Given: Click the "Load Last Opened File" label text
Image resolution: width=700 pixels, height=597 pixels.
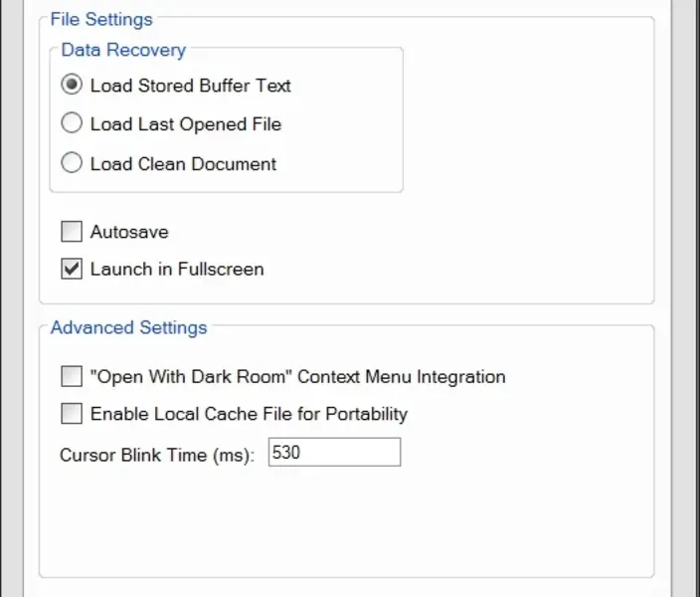Looking at the screenshot, I should tap(185, 124).
